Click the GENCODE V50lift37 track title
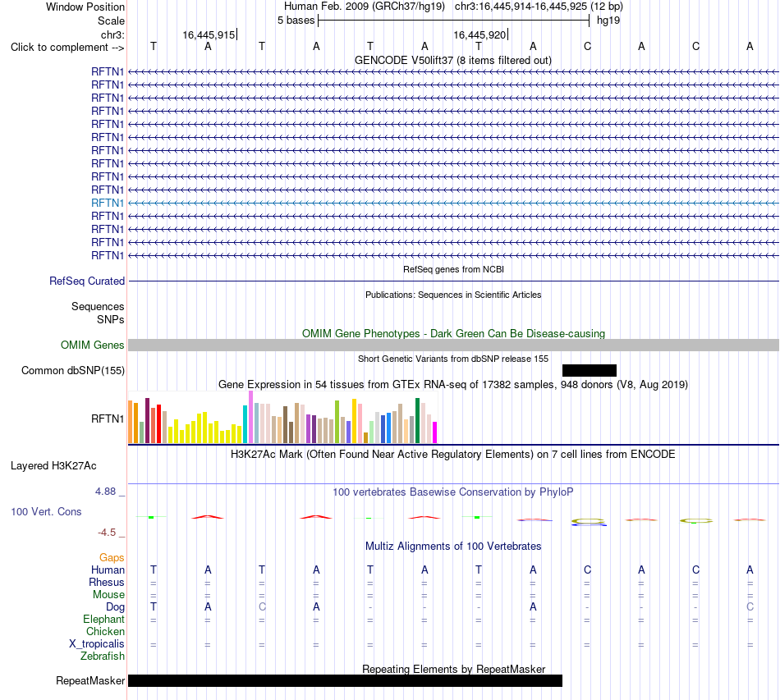Image resolution: width=780 pixels, height=700 pixels. [x=452, y=60]
